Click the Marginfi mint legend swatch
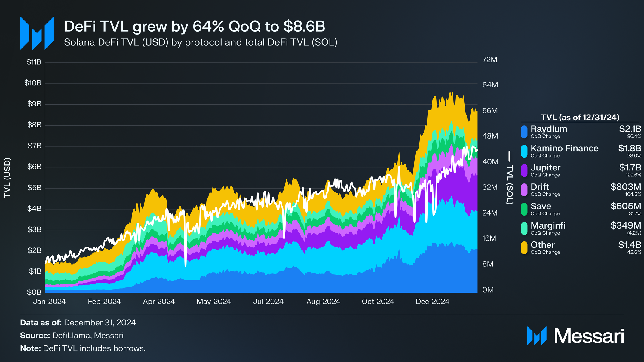644x362 pixels. (x=524, y=229)
